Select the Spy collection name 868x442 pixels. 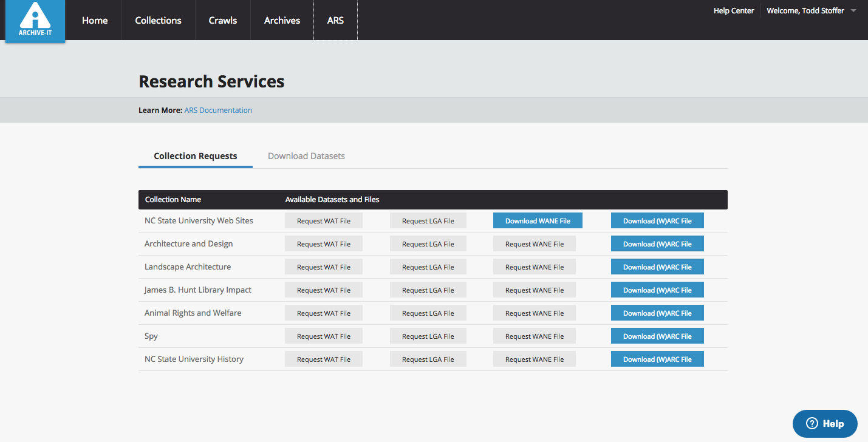[x=151, y=336]
